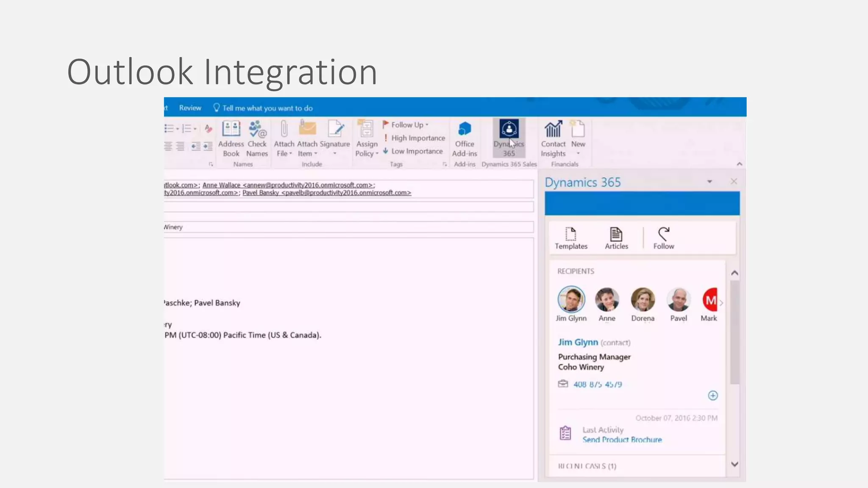Select recipient Mark avatar
868x488 pixels.
[710, 299]
